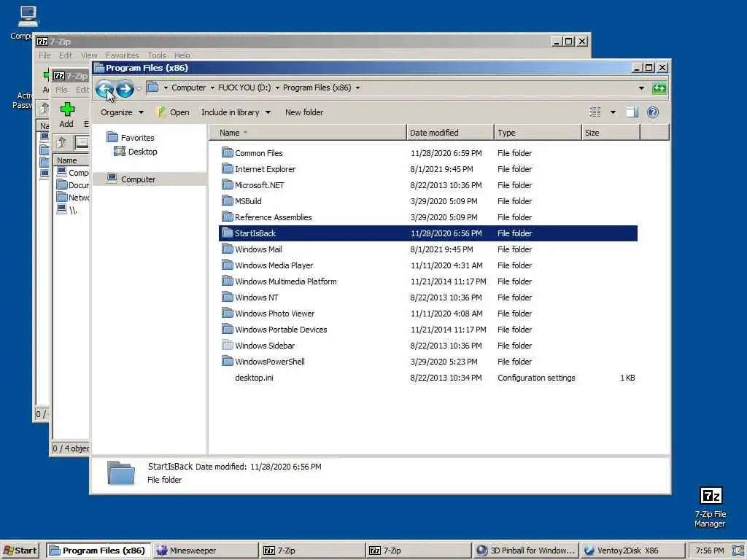Select the StartIsBack folder row
747x560 pixels.
(427, 233)
